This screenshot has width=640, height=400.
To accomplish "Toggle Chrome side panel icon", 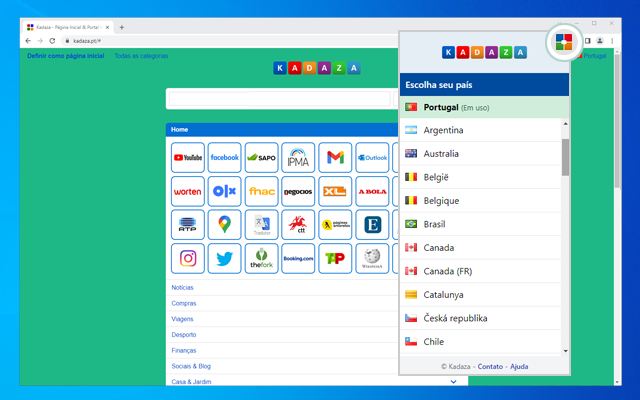I will [588, 41].
